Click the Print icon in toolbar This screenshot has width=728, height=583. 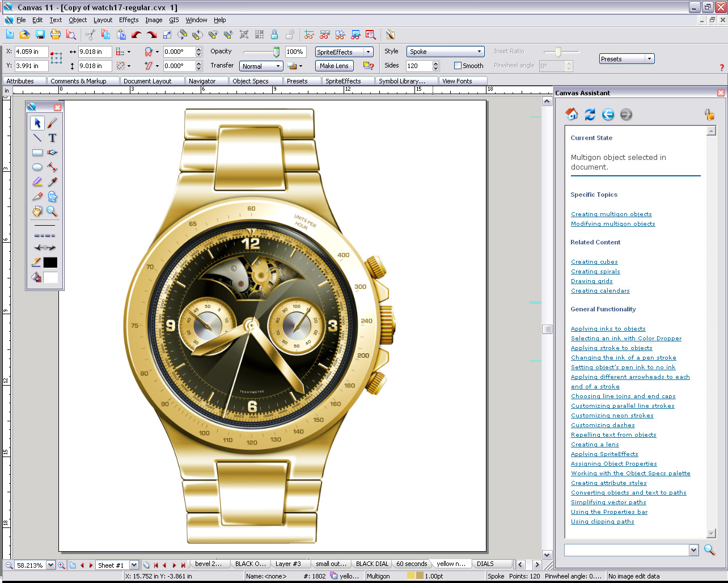[x=56, y=35]
